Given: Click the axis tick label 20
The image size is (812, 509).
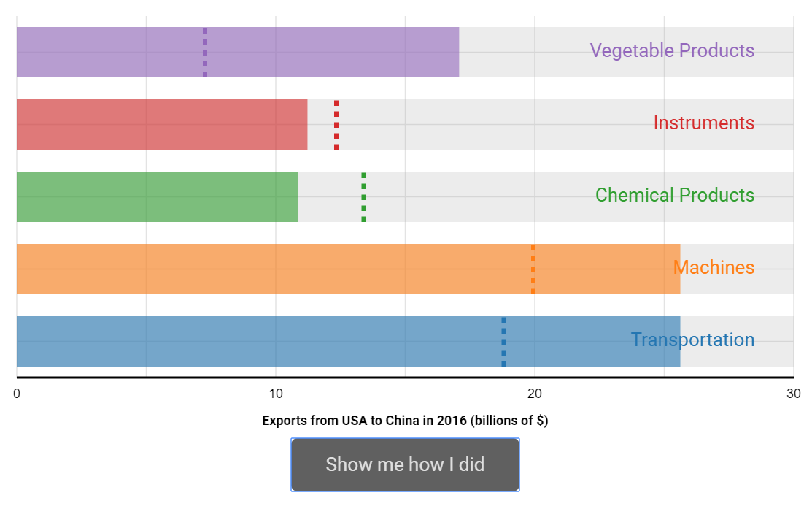Looking at the screenshot, I should [x=535, y=394].
